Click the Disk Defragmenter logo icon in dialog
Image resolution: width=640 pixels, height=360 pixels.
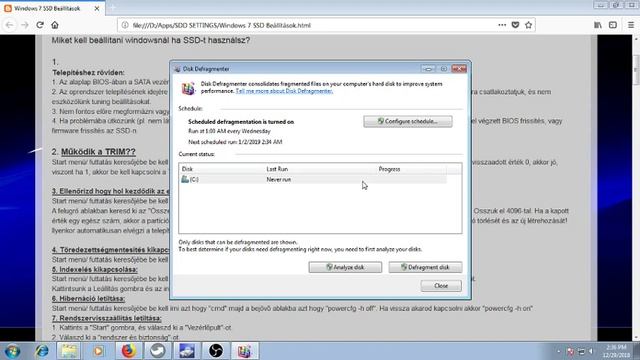pyautogui.click(x=188, y=88)
